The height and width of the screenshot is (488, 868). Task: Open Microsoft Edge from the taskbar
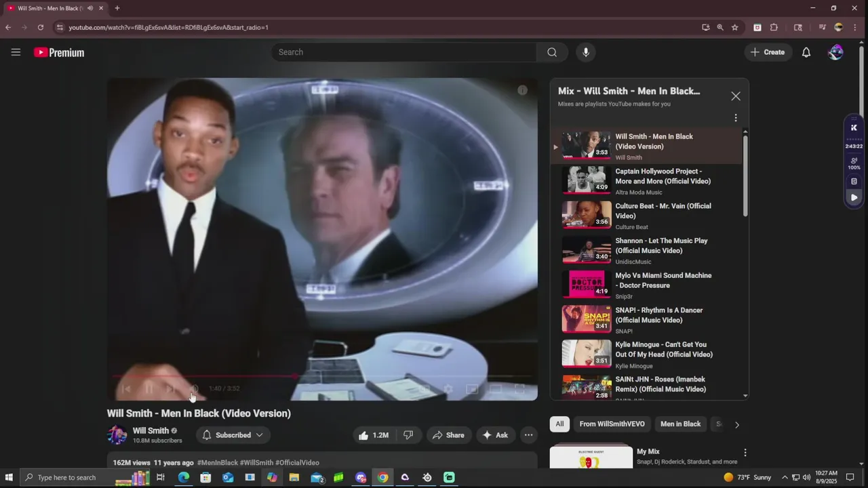(184, 477)
